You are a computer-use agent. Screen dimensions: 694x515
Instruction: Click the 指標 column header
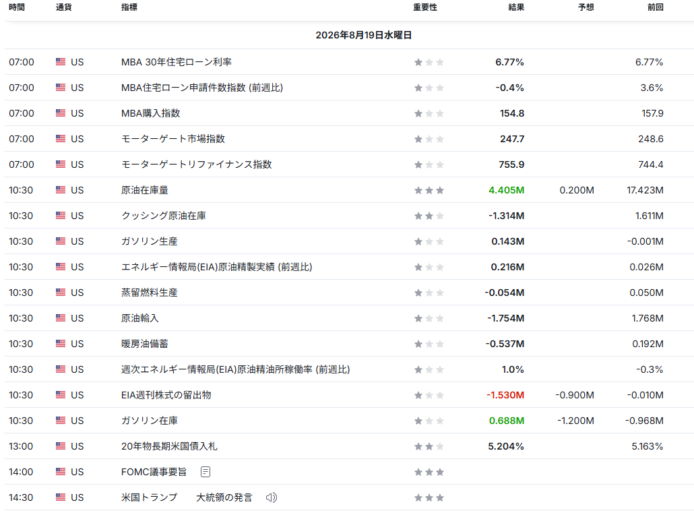(x=129, y=7)
